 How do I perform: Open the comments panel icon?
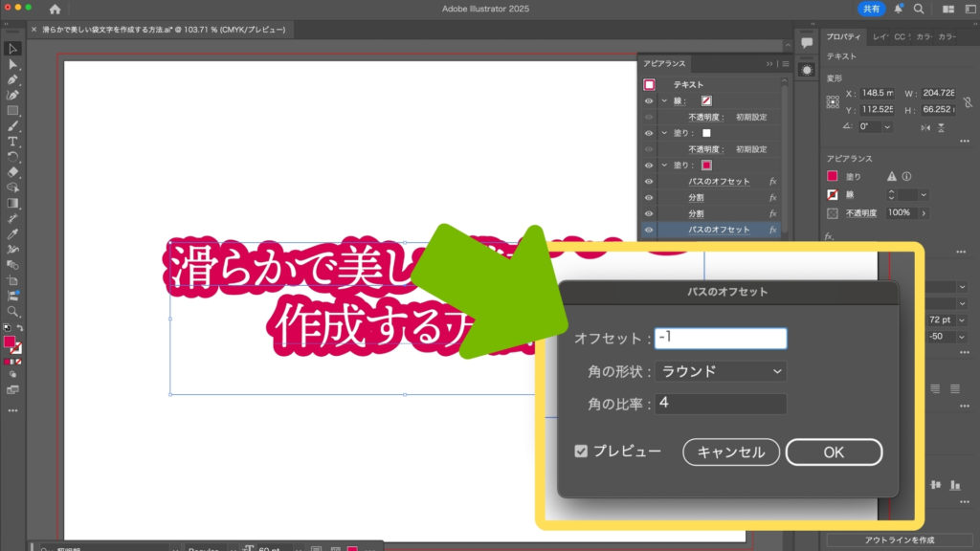[807, 43]
